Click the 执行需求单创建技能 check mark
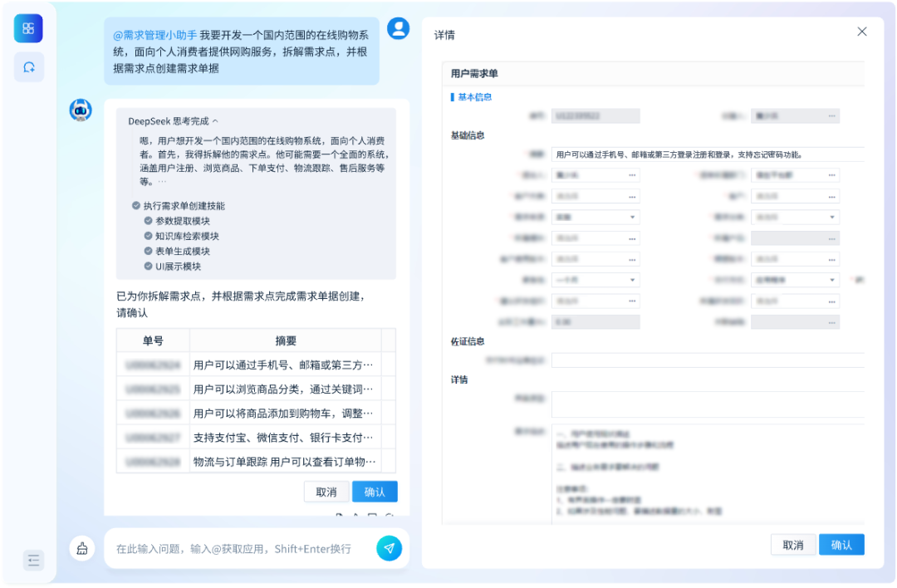 (136, 206)
